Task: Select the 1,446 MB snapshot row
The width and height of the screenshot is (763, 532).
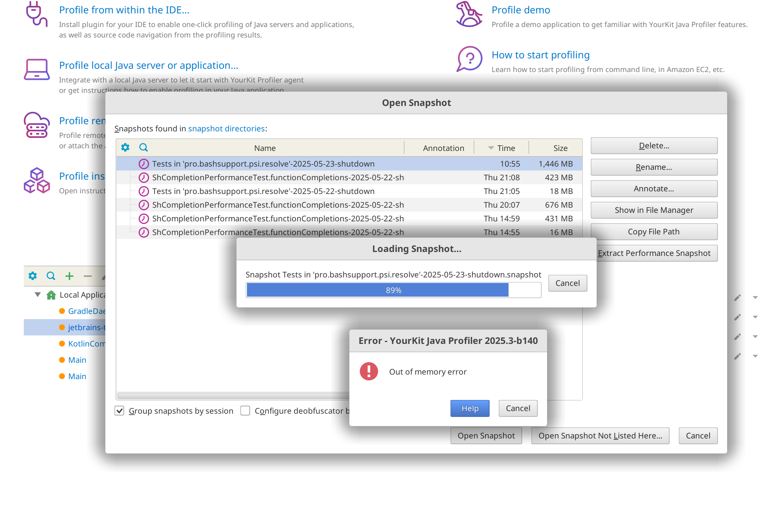Action: click(349, 164)
